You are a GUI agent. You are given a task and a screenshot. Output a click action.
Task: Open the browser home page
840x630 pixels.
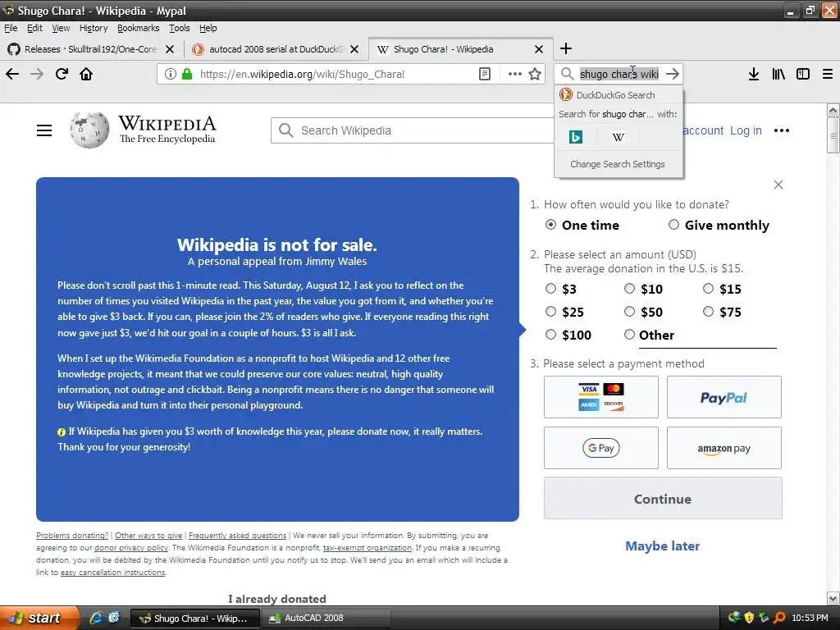click(x=86, y=74)
